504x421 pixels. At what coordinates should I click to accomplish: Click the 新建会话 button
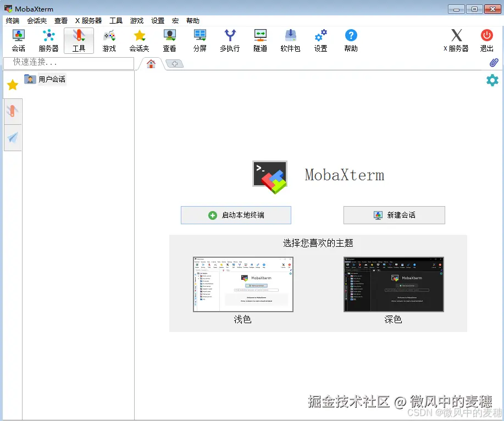394,215
